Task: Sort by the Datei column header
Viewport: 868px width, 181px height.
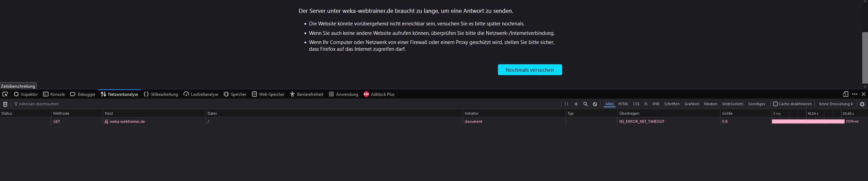Action: point(334,113)
